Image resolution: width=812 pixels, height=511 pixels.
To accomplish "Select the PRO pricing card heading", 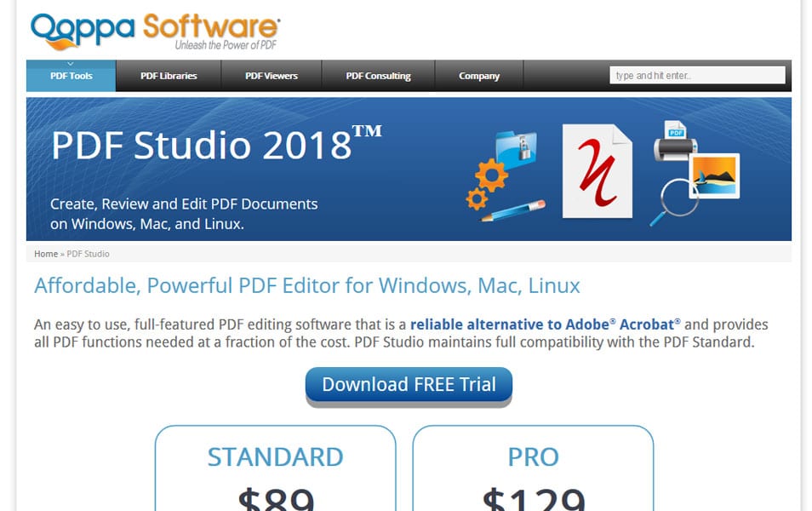I will 533,457.
